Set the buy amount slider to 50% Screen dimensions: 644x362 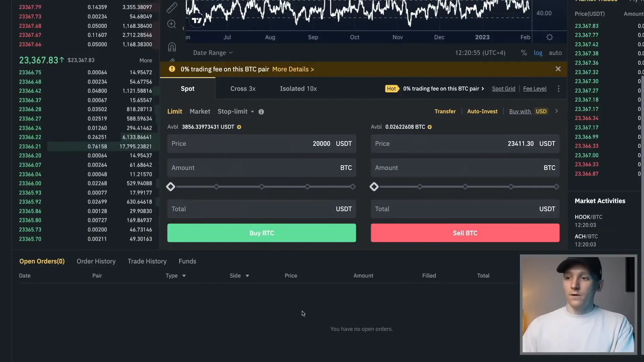(262, 187)
